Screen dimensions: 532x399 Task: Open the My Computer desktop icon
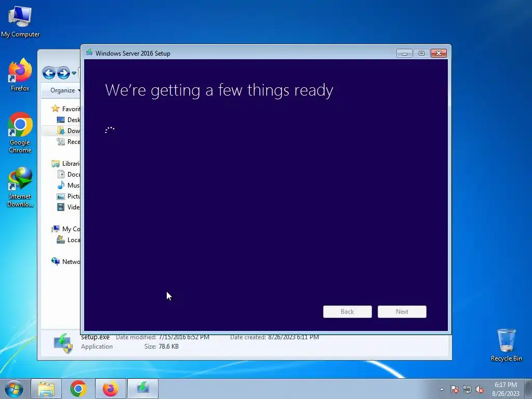(x=20, y=21)
